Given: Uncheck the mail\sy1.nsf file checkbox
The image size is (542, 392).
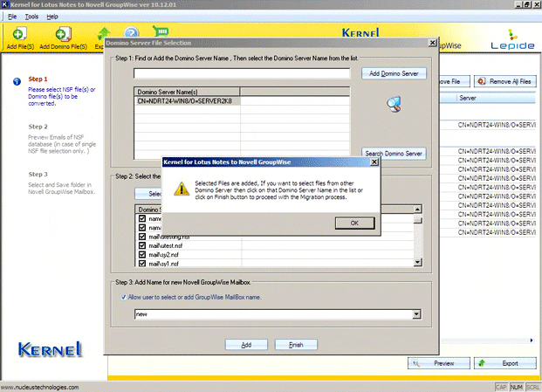Looking at the screenshot, I should pos(142,264).
